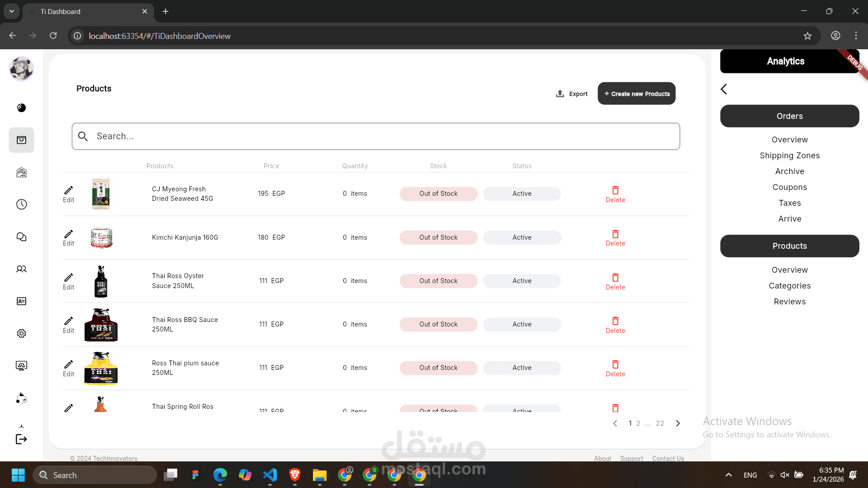Expand the Products section header in right panel
The width and height of the screenshot is (868, 488).
(x=789, y=246)
